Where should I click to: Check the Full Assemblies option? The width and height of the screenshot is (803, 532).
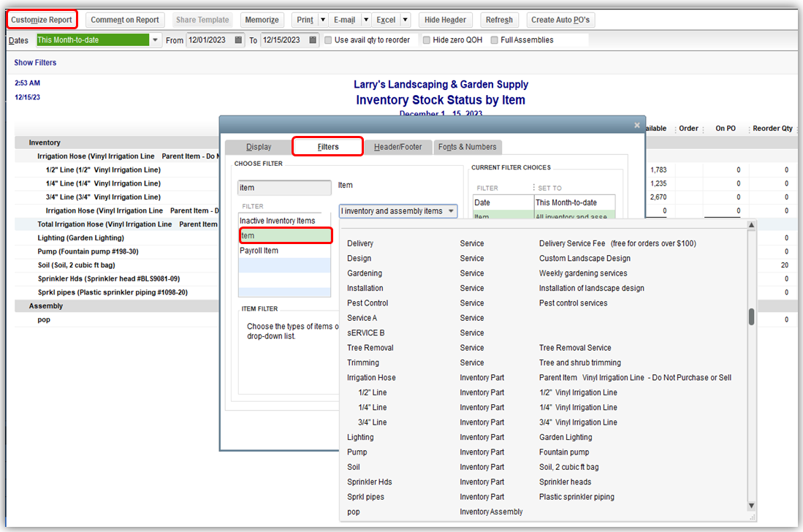(x=494, y=40)
